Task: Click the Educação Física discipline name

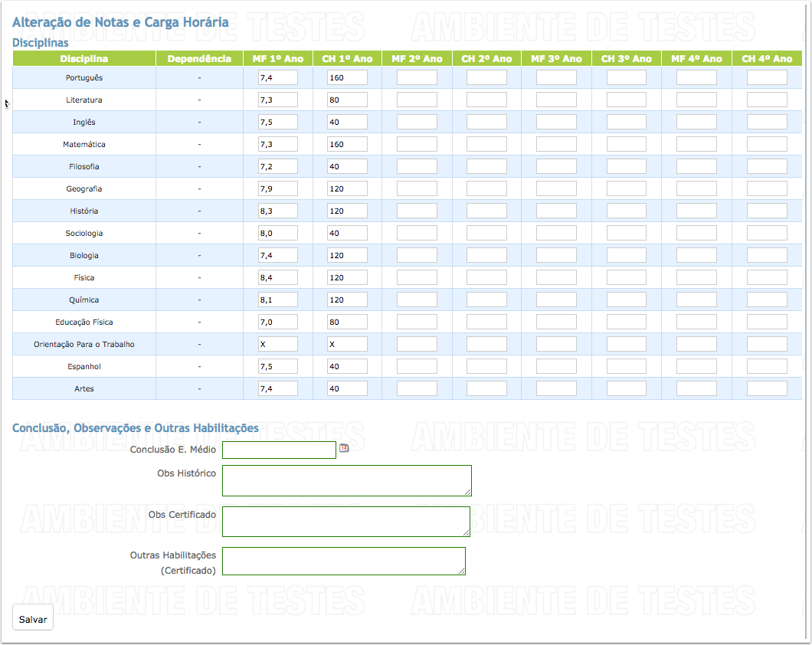Action: [84, 322]
